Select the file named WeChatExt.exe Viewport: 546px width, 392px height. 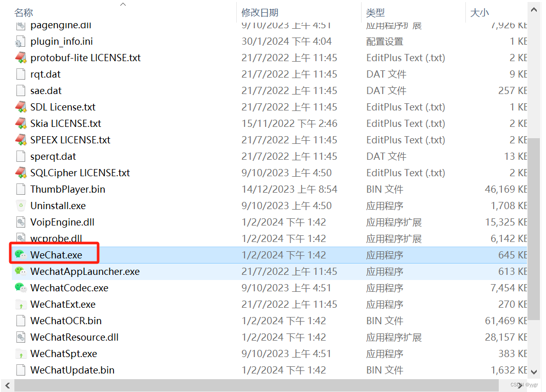click(63, 305)
